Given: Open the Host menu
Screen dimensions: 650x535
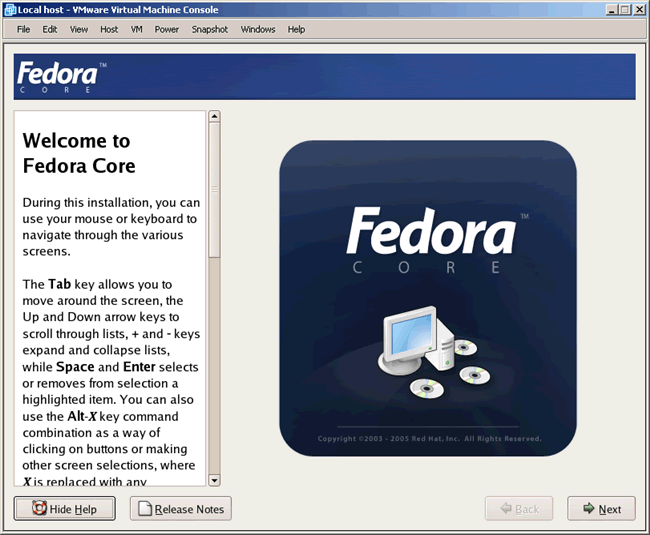Looking at the screenshot, I should (109, 29).
